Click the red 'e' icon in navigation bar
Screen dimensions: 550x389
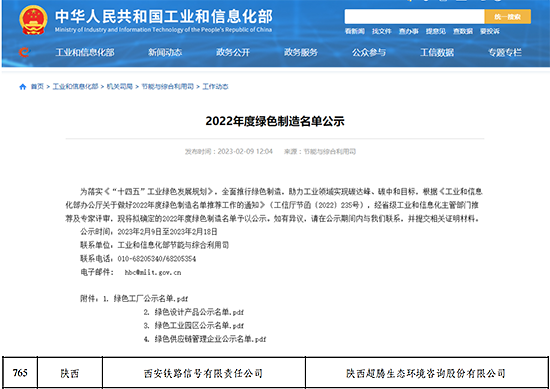(24, 53)
